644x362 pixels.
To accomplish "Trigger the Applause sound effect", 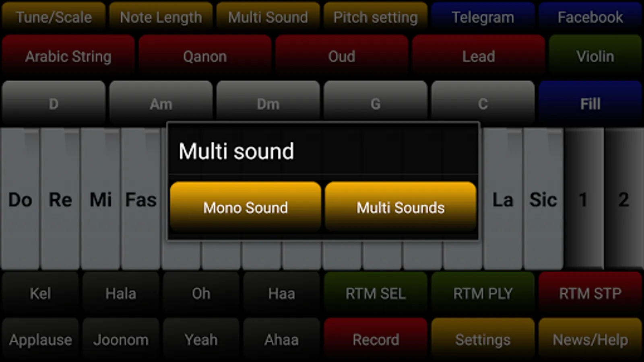I will click(40, 340).
